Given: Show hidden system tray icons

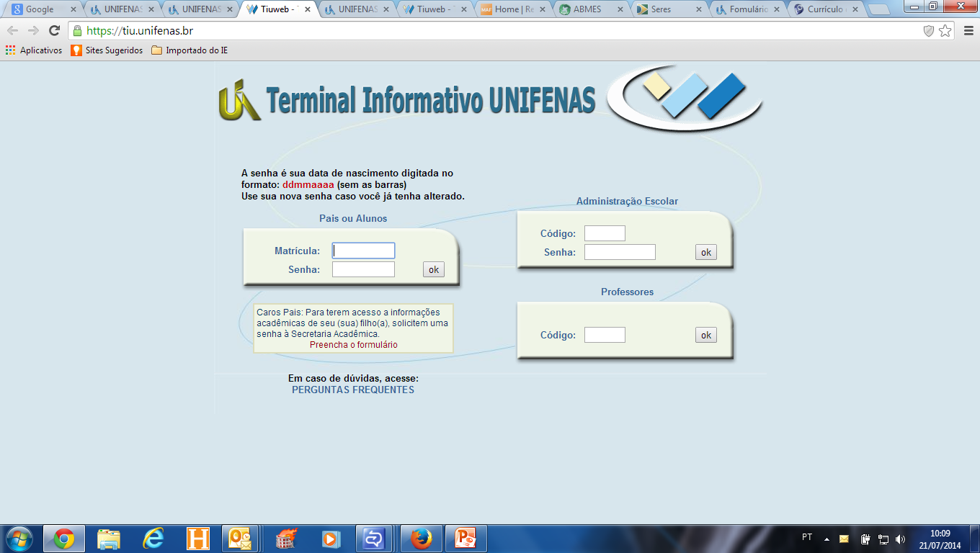Looking at the screenshot, I should (x=827, y=539).
